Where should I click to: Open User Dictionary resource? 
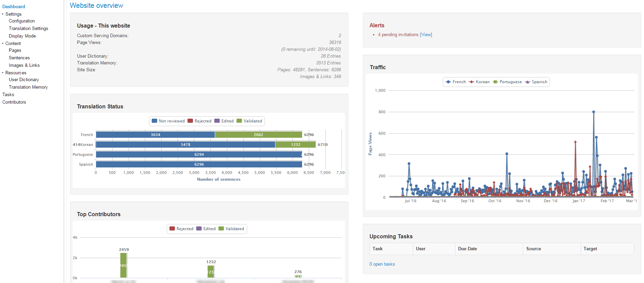click(x=24, y=80)
